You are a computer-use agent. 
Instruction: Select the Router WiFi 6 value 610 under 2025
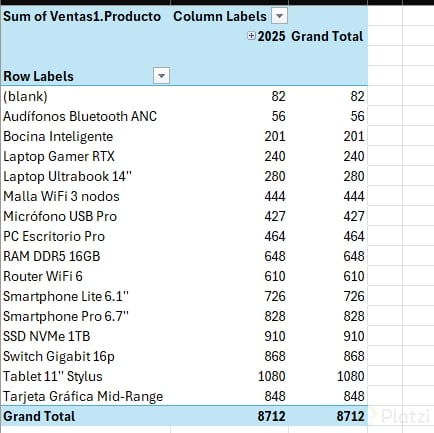275,276
